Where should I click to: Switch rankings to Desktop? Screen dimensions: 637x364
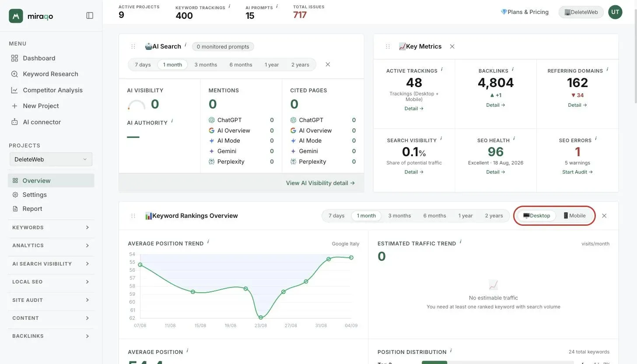[x=536, y=216]
